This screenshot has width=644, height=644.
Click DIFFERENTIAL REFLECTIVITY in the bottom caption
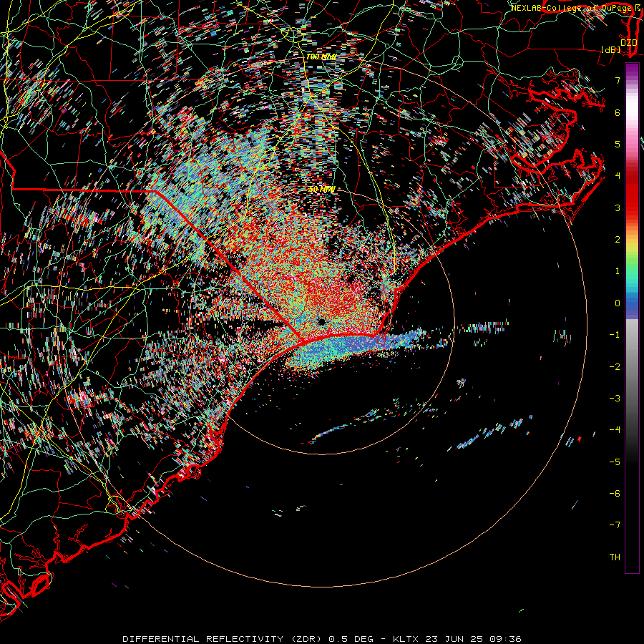[x=203, y=639]
